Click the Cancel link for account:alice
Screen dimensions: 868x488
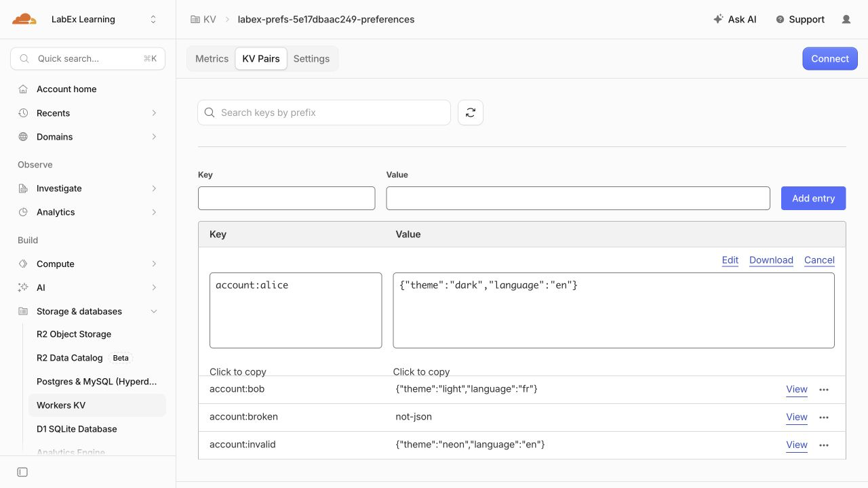point(819,260)
